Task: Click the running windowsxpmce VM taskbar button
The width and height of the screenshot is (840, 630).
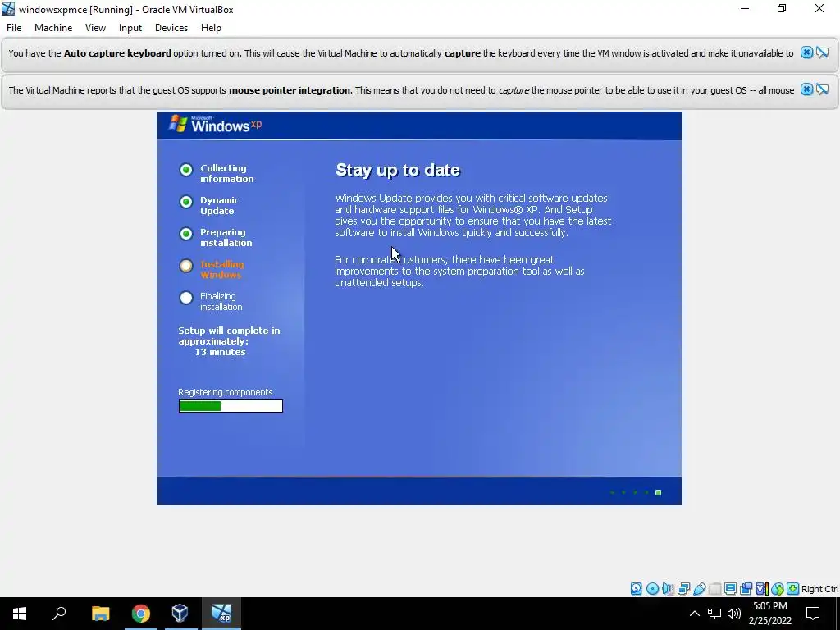Action: pyautogui.click(x=221, y=614)
